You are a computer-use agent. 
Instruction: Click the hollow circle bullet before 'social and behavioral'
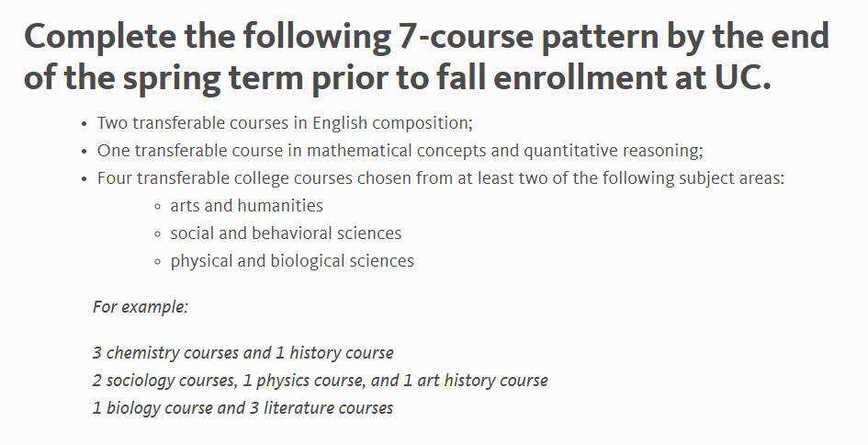(158, 234)
